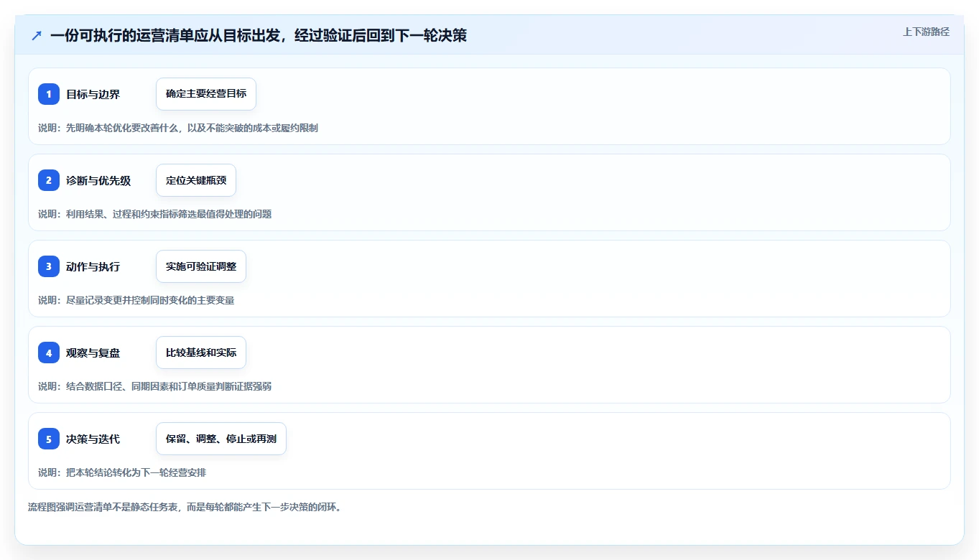Click the description starting 利用结果、过程和约束指标
The width and height of the screenshot is (979, 560).
click(154, 214)
